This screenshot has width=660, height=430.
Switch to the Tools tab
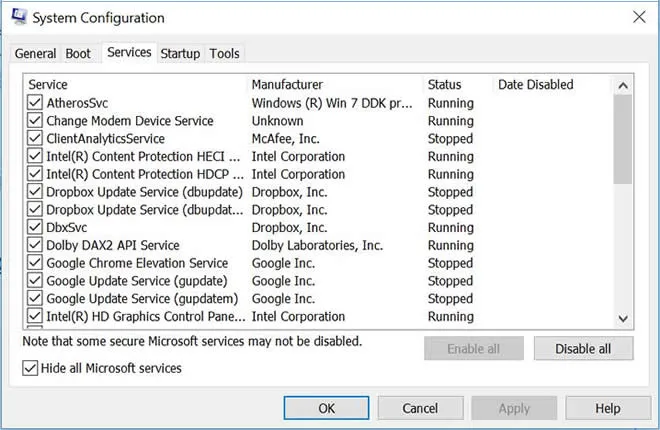pyautogui.click(x=225, y=54)
